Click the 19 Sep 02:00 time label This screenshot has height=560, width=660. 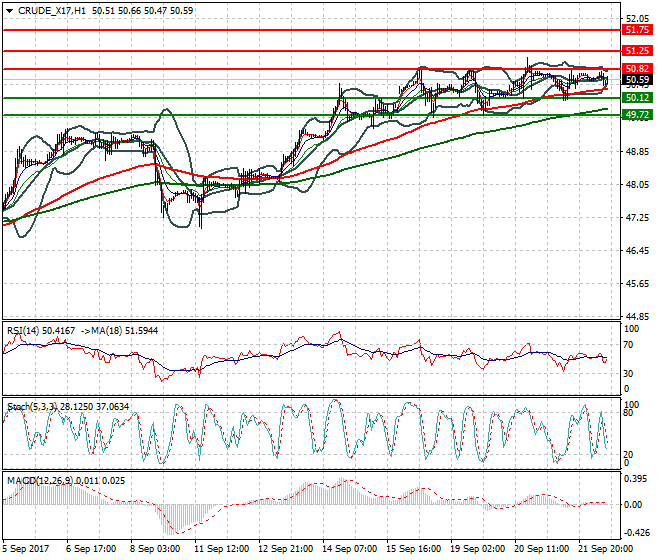(478, 549)
